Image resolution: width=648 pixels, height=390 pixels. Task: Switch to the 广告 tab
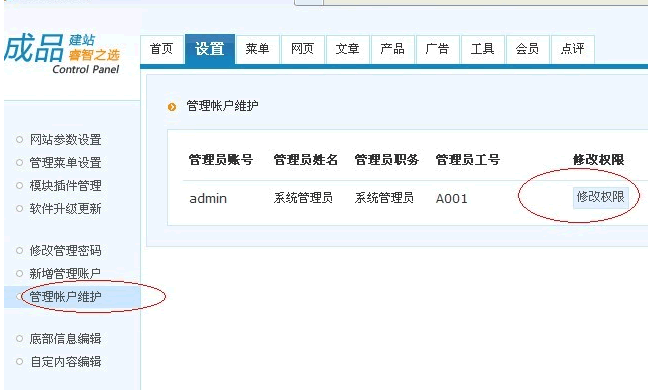[438, 49]
